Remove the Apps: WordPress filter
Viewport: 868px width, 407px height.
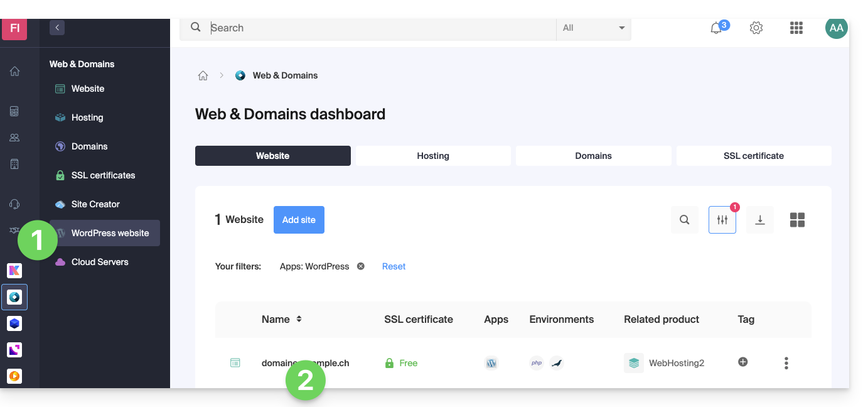tap(361, 266)
